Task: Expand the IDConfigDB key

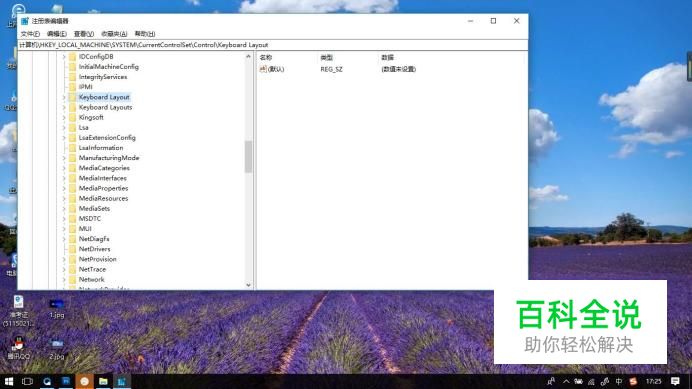Action: point(64,57)
